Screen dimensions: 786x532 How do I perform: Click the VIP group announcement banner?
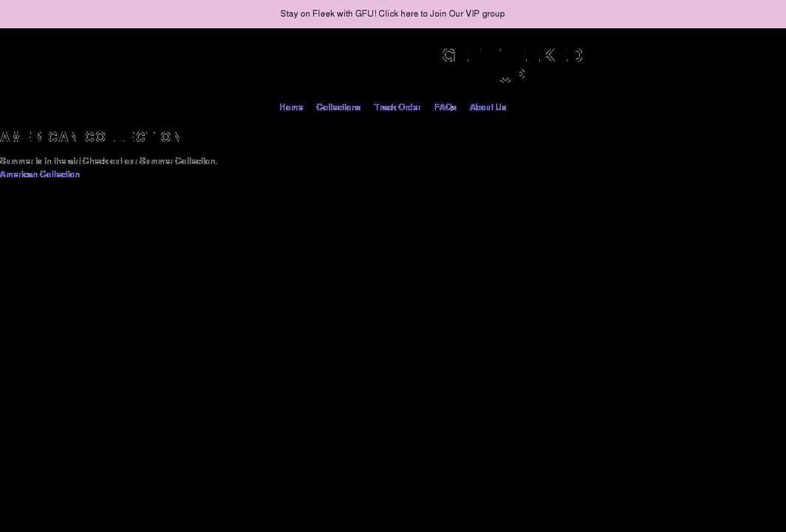[392, 13]
